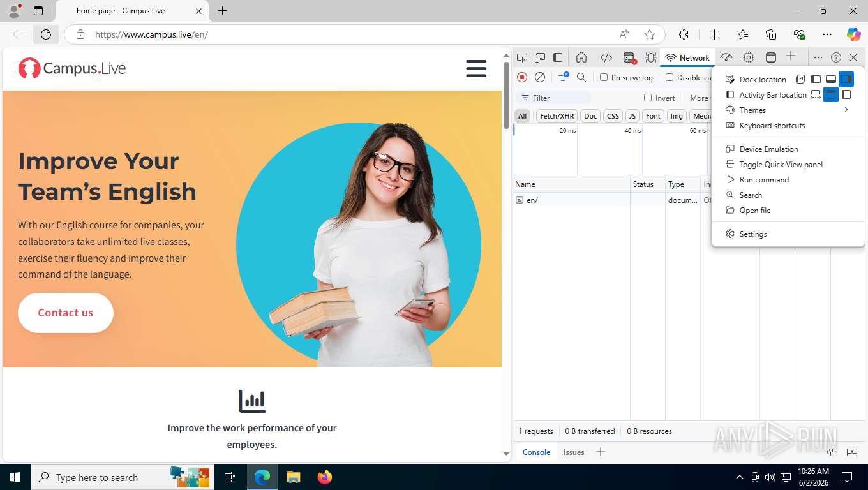Select the All request type filter
The image size is (868, 490).
point(523,115)
